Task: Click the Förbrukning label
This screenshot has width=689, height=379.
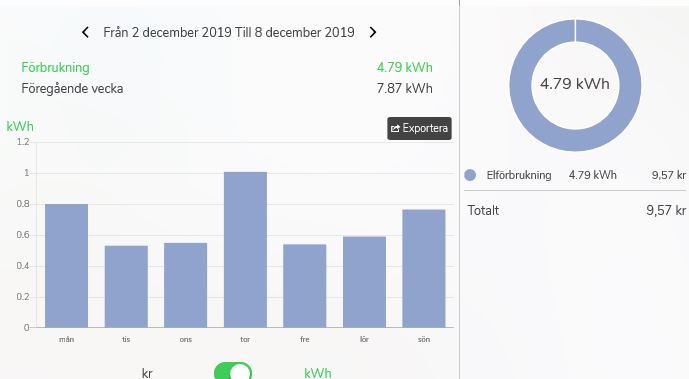Action: pyautogui.click(x=55, y=67)
